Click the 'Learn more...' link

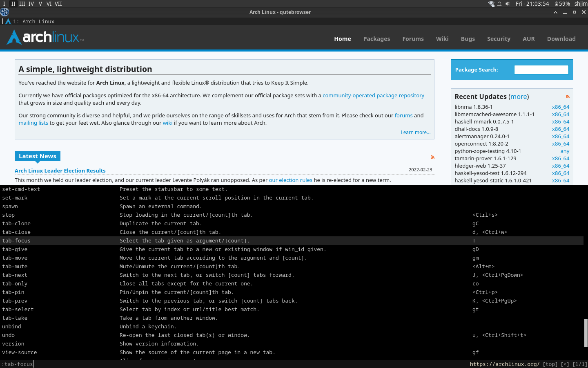pos(416,132)
